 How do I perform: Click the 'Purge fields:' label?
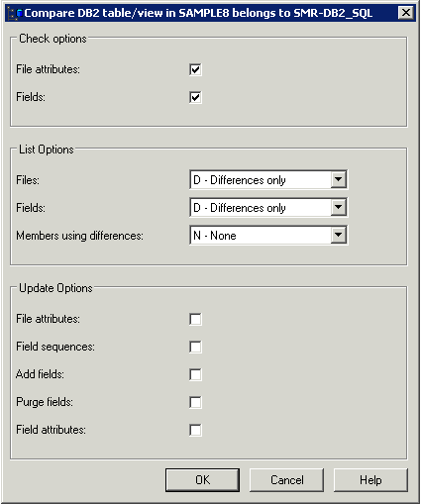[x=45, y=402]
